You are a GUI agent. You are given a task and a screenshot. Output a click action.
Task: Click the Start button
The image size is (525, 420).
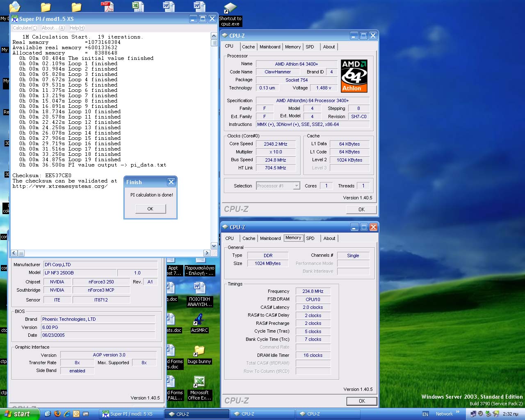tap(19, 414)
